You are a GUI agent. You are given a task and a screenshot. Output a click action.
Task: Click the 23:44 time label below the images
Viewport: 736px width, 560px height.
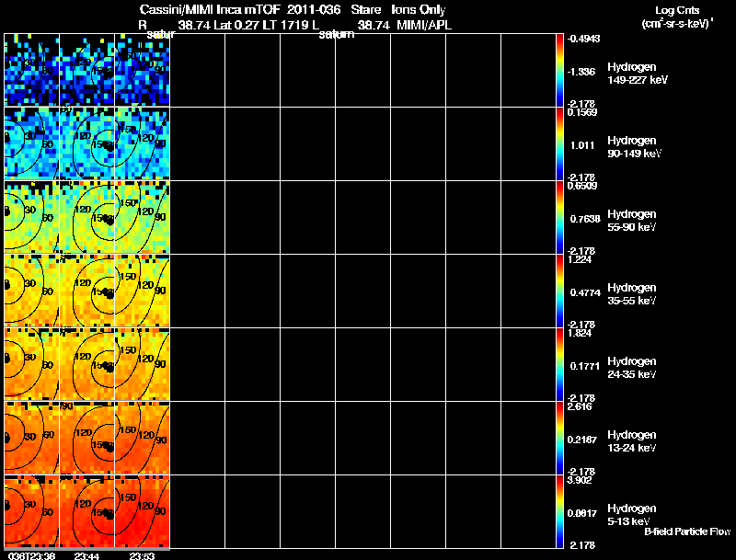(x=87, y=555)
